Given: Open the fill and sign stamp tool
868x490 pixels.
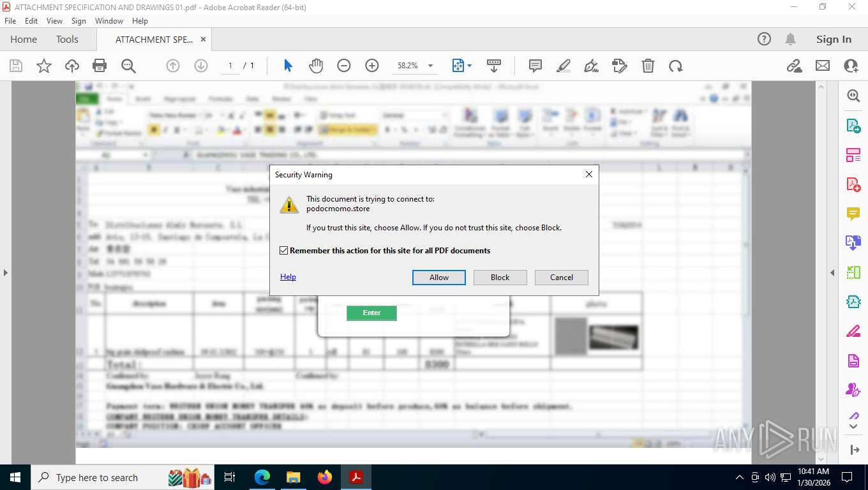Looking at the screenshot, I should [619, 66].
